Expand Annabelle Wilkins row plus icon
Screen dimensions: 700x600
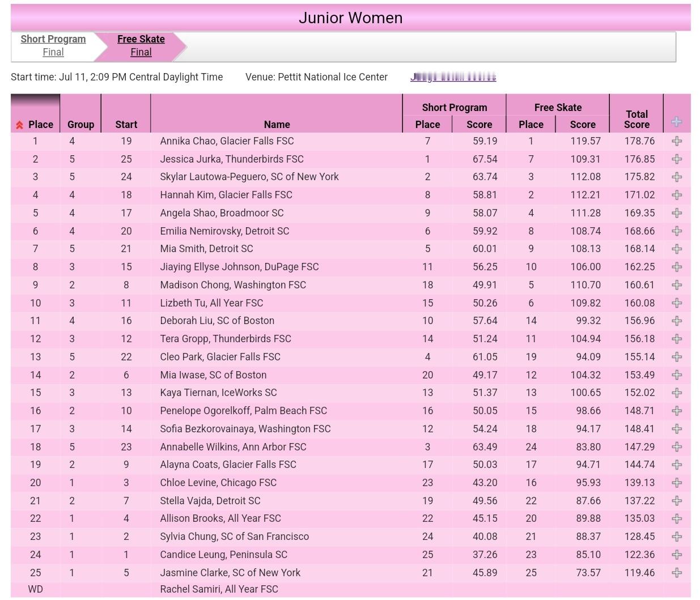click(677, 447)
